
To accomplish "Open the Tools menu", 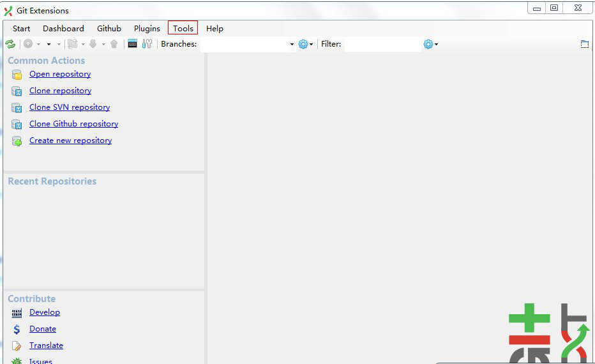I will click(x=183, y=28).
